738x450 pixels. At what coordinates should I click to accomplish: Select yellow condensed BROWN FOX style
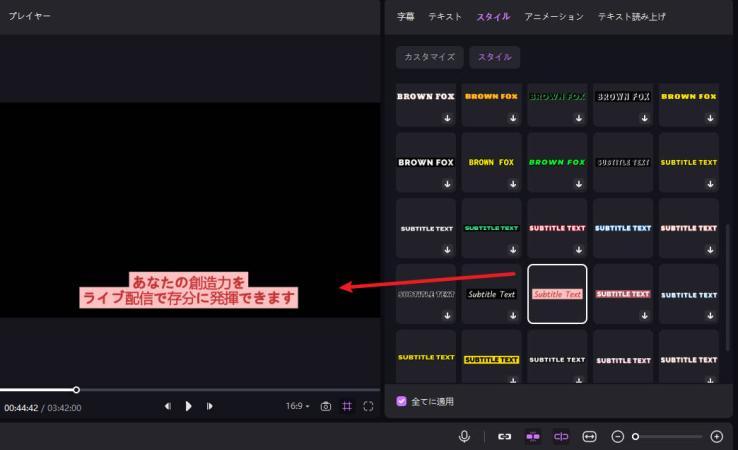pyautogui.click(x=491, y=162)
